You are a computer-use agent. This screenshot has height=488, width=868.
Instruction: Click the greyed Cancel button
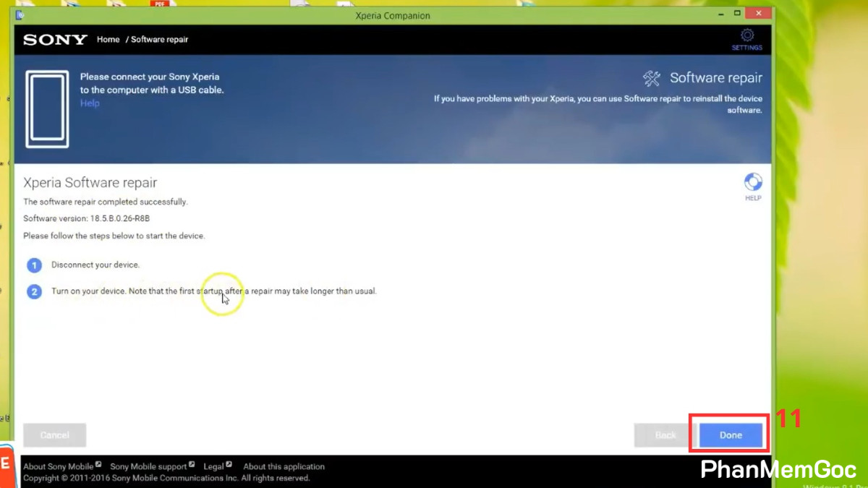[x=55, y=435]
